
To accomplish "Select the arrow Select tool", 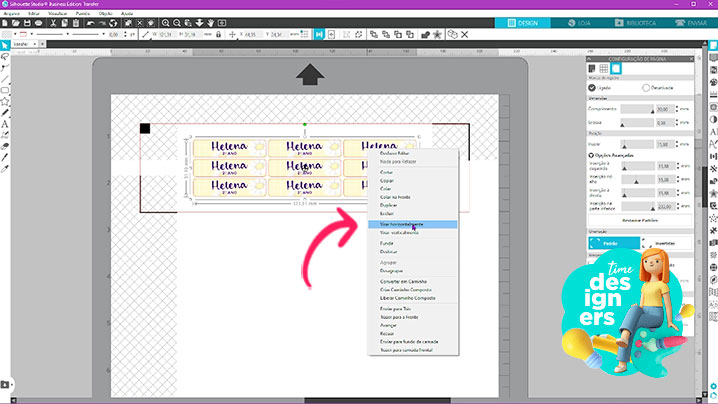I will 5,46.
